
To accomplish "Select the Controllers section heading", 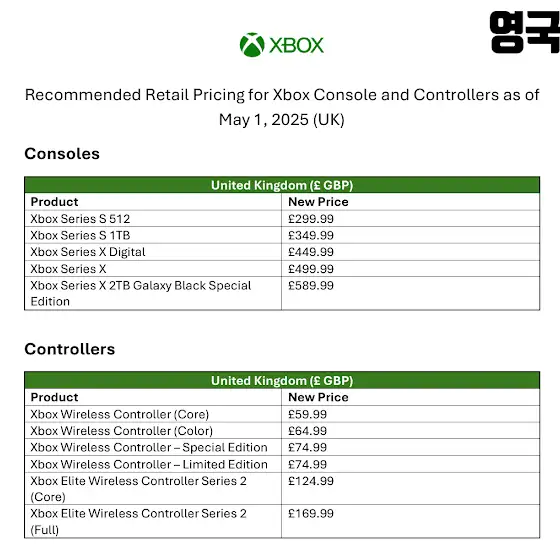I will [x=70, y=349].
